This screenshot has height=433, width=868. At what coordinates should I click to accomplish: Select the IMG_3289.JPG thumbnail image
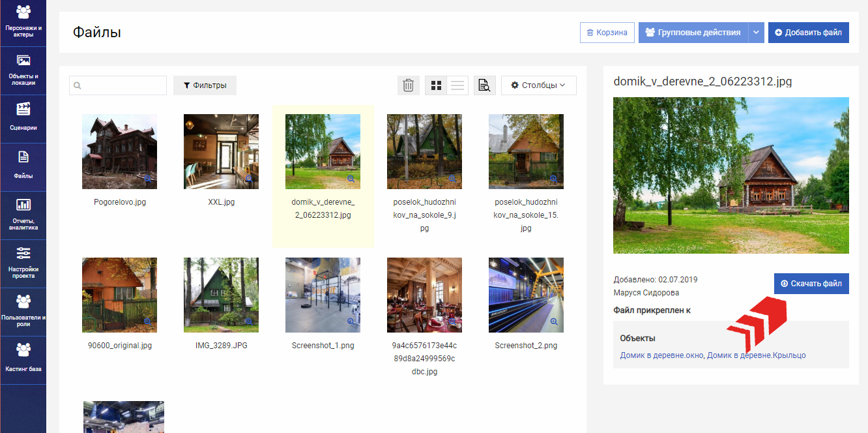tap(221, 295)
